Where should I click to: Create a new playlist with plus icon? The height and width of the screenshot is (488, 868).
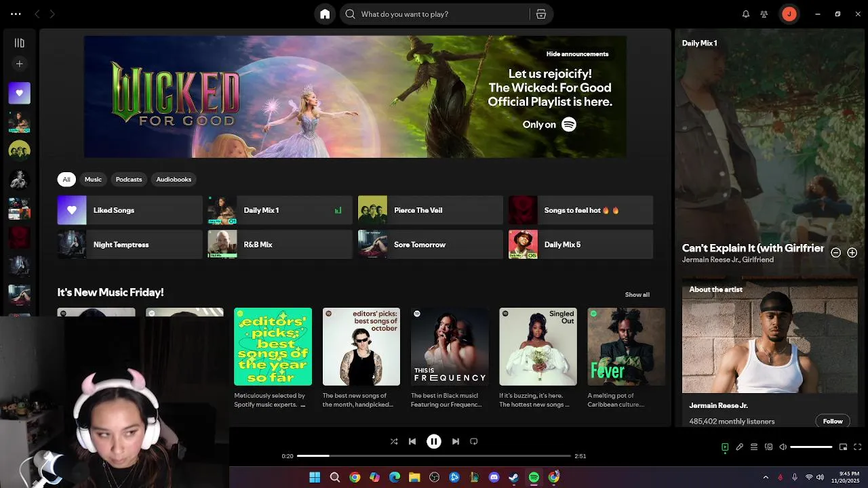pyautogui.click(x=19, y=64)
